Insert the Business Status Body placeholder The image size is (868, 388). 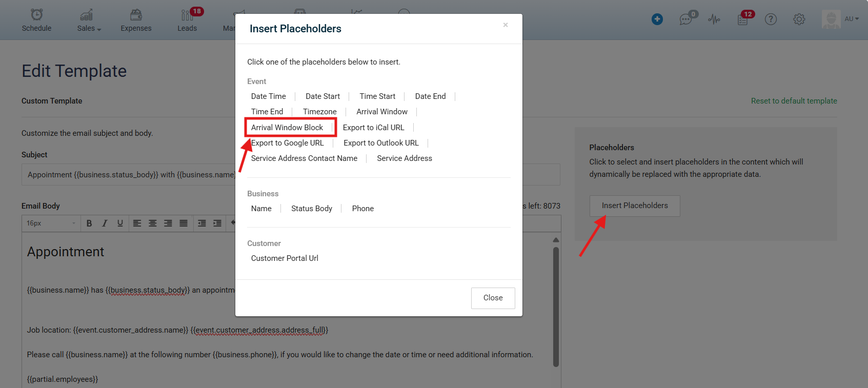[312, 209]
